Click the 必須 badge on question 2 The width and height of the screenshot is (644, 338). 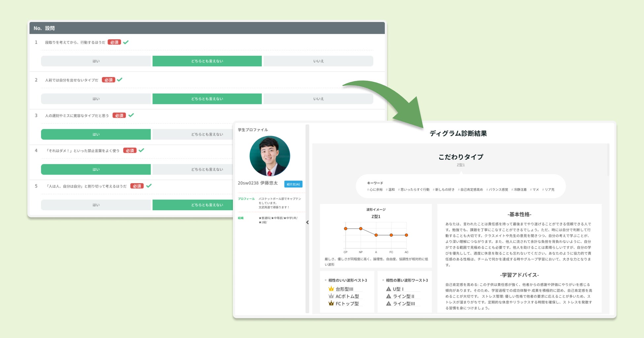pyautogui.click(x=108, y=80)
